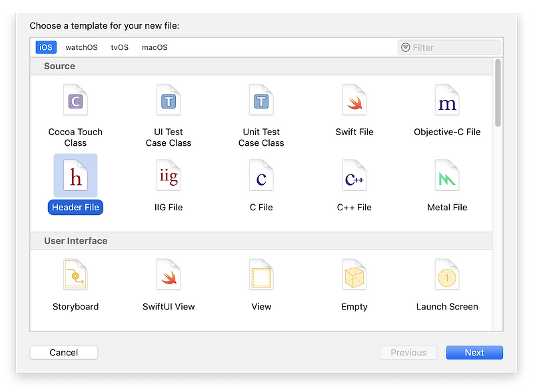
Task: Click the Launch Screen label
Action: 447,306
